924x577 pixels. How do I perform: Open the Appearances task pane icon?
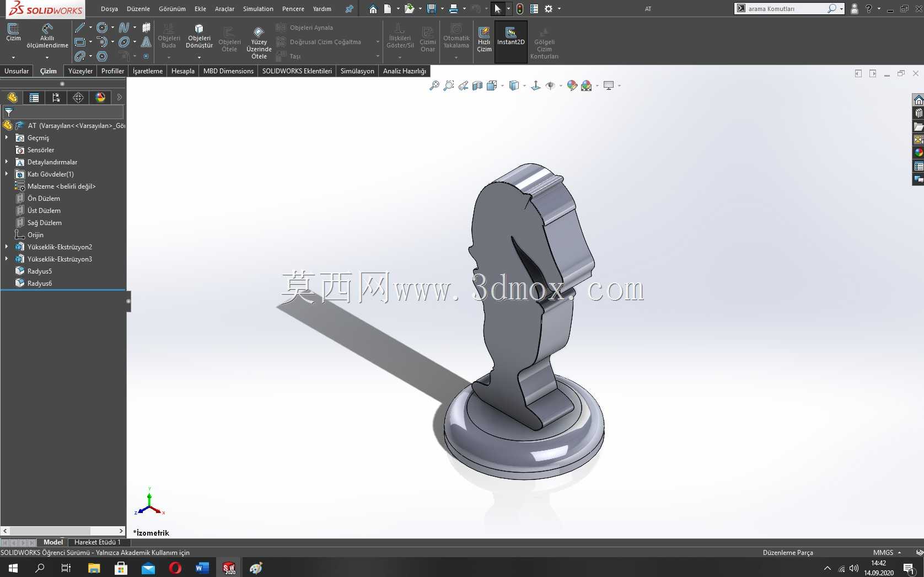click(x=918, y=153)
